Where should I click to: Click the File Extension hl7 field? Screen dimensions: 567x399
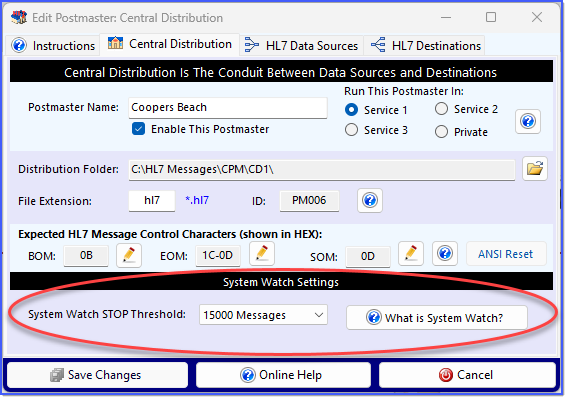coord(152,200)
